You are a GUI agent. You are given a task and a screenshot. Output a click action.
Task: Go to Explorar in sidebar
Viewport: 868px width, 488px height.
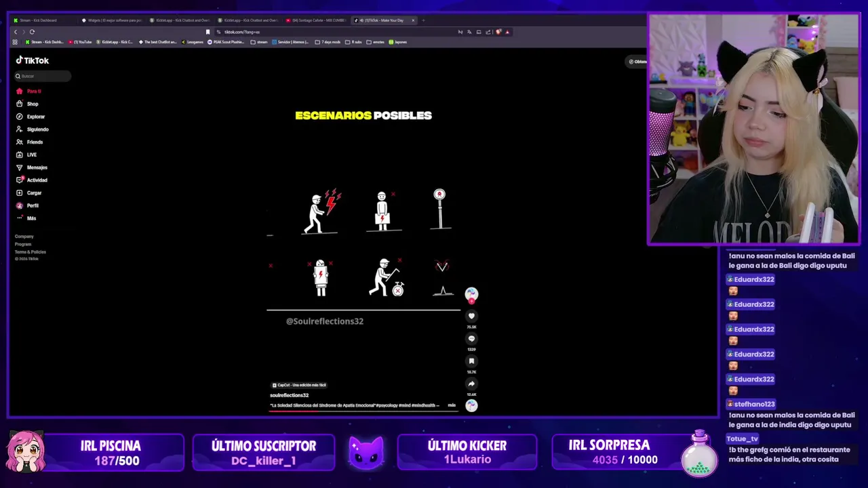tap(31, 117)
